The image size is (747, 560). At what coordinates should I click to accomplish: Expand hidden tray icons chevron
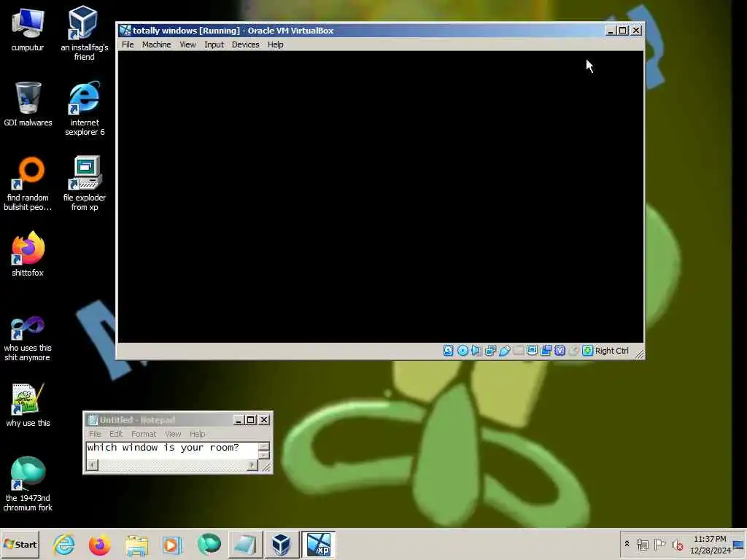pyautogui.click(x=627, y=544)
